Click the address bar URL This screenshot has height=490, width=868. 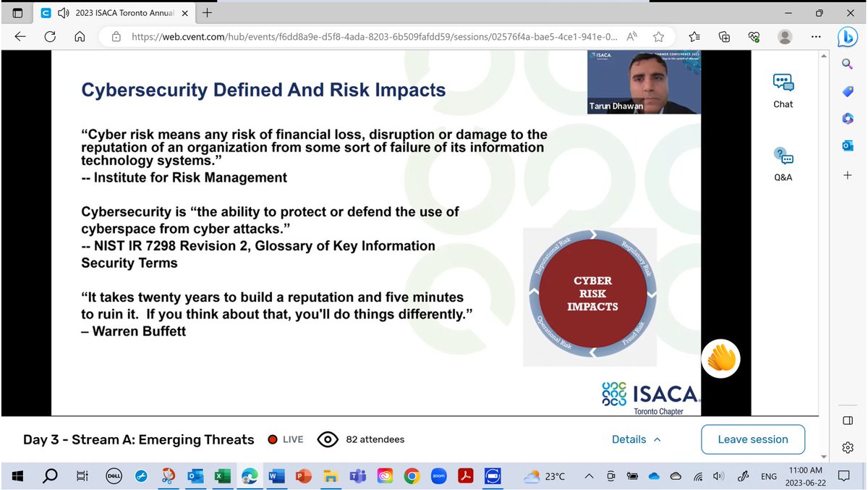pyautogui.click(x=375, y=36)
